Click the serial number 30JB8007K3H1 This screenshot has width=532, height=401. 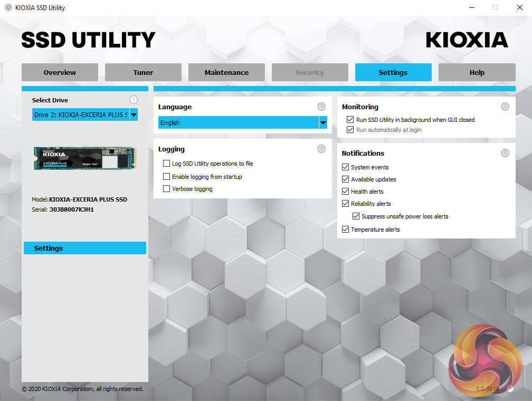tap(72, 209)
